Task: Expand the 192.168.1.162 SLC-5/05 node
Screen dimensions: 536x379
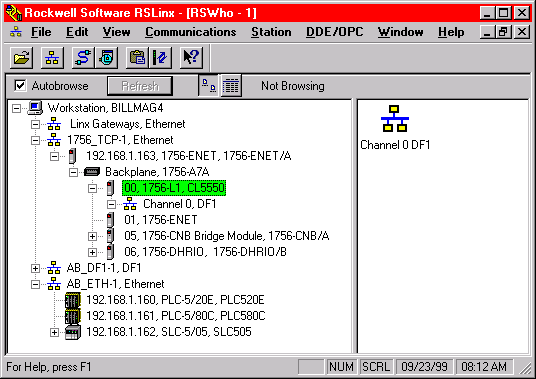Action: (x=54, y=332)
